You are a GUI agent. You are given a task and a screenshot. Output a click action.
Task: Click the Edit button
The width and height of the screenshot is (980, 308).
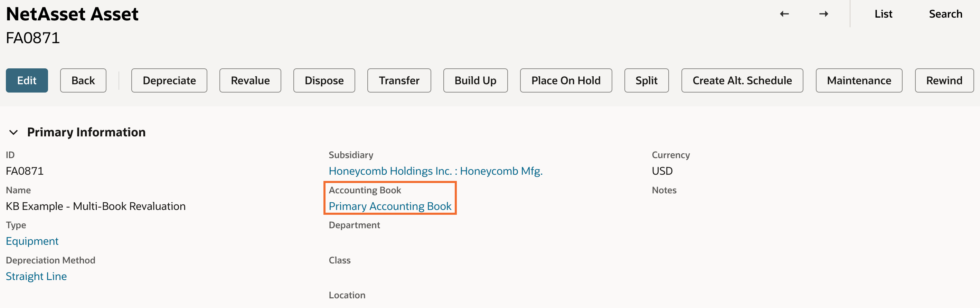tap(27, 80)
